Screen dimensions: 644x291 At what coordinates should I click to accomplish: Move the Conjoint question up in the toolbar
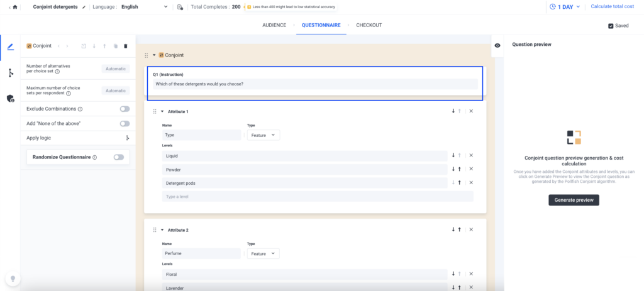coord(105,46)
